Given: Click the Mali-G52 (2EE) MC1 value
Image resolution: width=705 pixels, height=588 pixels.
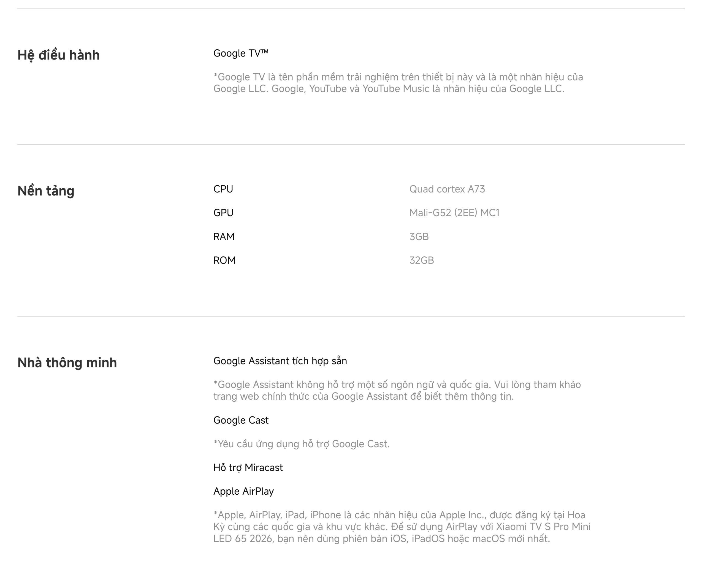Looking at the screenshot, I should click(x=454, y=213).
